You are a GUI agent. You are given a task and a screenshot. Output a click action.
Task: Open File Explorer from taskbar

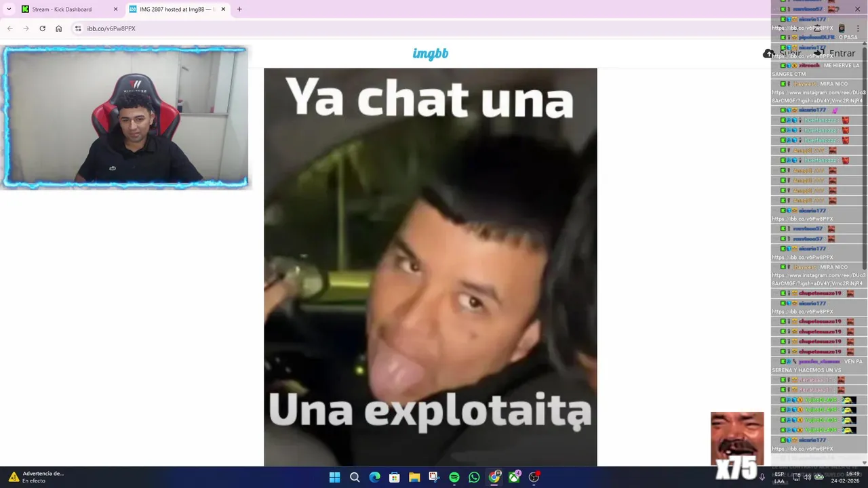point(414,477)
